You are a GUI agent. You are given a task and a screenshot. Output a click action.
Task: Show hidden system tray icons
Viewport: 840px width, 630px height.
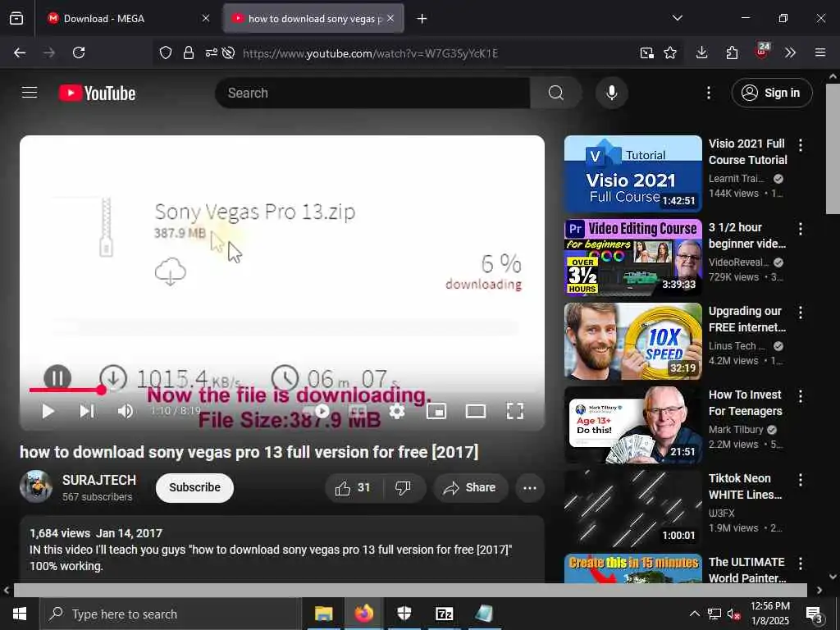pos(694,614)
